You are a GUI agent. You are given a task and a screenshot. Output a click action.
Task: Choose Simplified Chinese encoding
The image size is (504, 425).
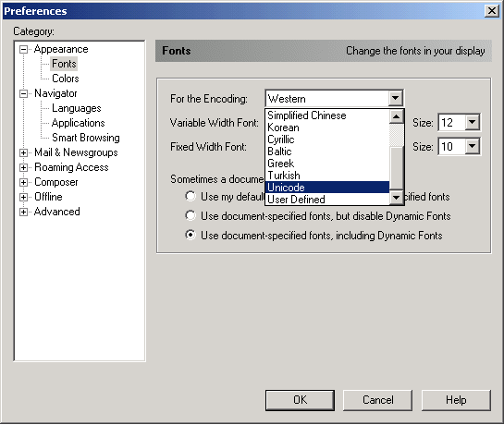(x=327, y=115)
